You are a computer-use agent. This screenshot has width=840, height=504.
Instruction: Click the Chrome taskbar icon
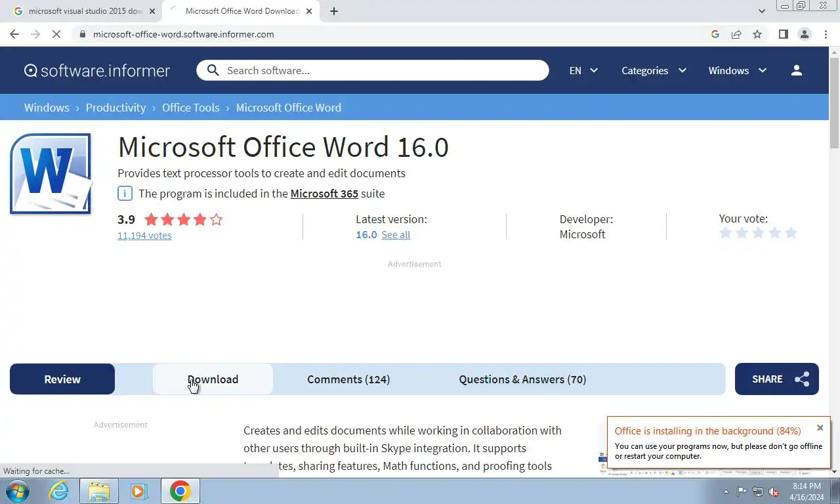180,491
